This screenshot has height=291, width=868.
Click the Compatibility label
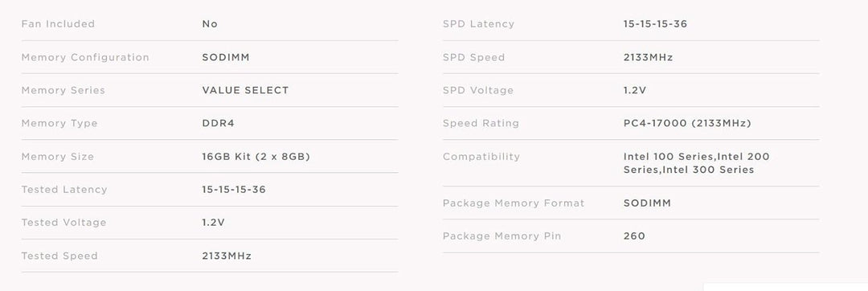(x=481, y=157)
